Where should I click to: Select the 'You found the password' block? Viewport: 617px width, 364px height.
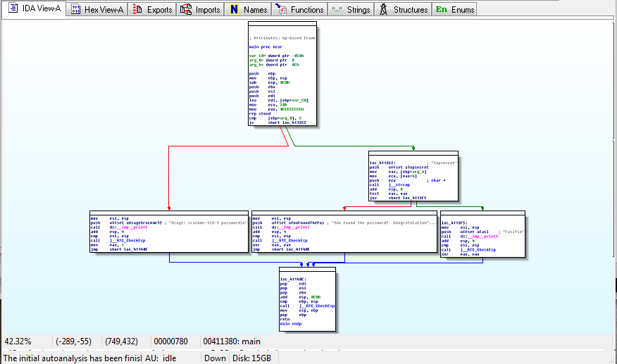[344, 231]
